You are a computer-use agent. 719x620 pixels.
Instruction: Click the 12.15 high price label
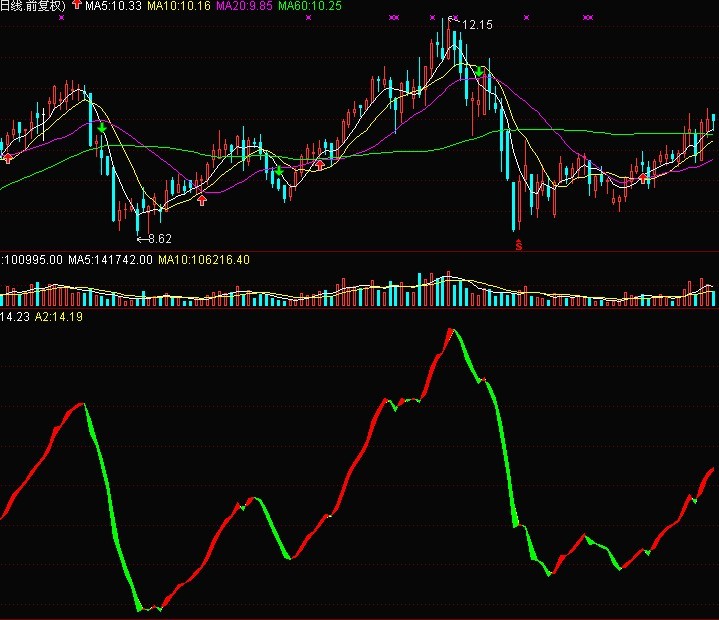point(476,24)
